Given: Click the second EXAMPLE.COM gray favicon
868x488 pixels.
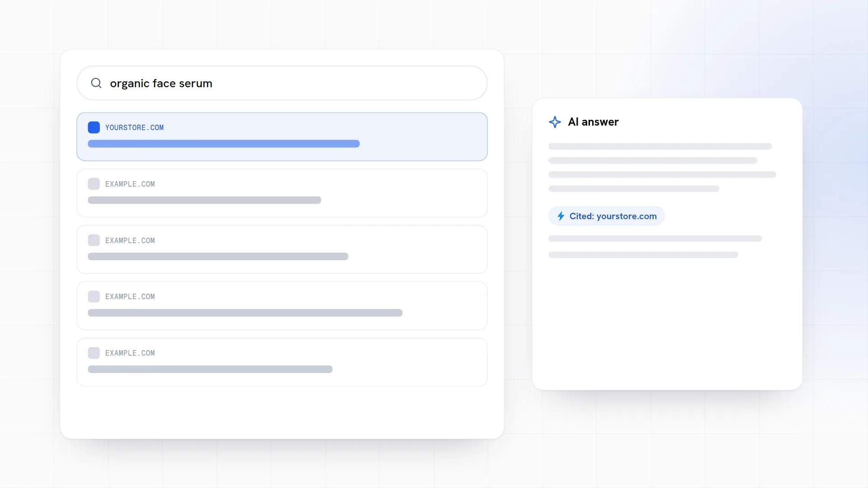Looking at the screenshot, I should (x=94, y=240).
